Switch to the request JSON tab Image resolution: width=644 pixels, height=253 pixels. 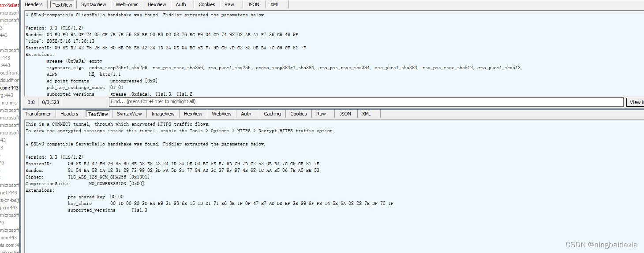tap(253, 4)
